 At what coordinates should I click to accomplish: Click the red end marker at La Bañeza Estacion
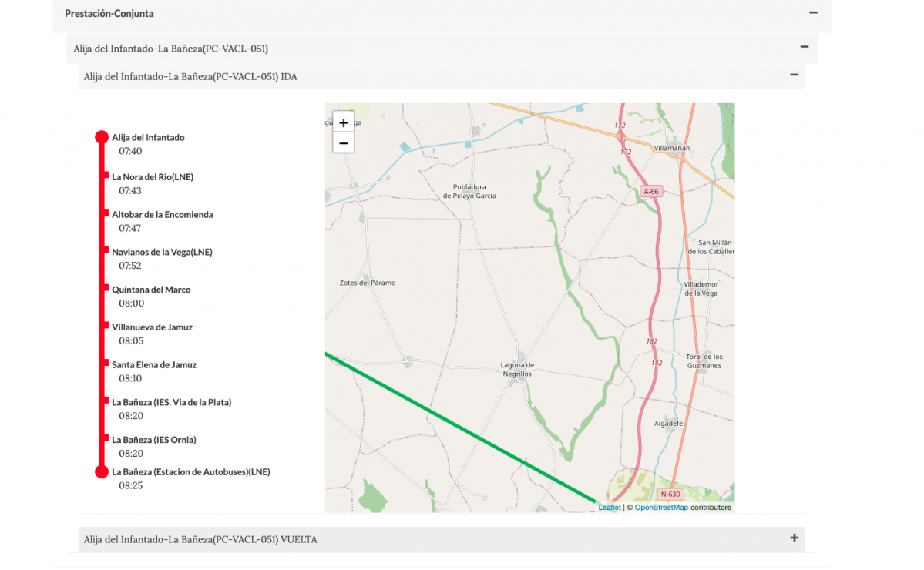point(102,471)
